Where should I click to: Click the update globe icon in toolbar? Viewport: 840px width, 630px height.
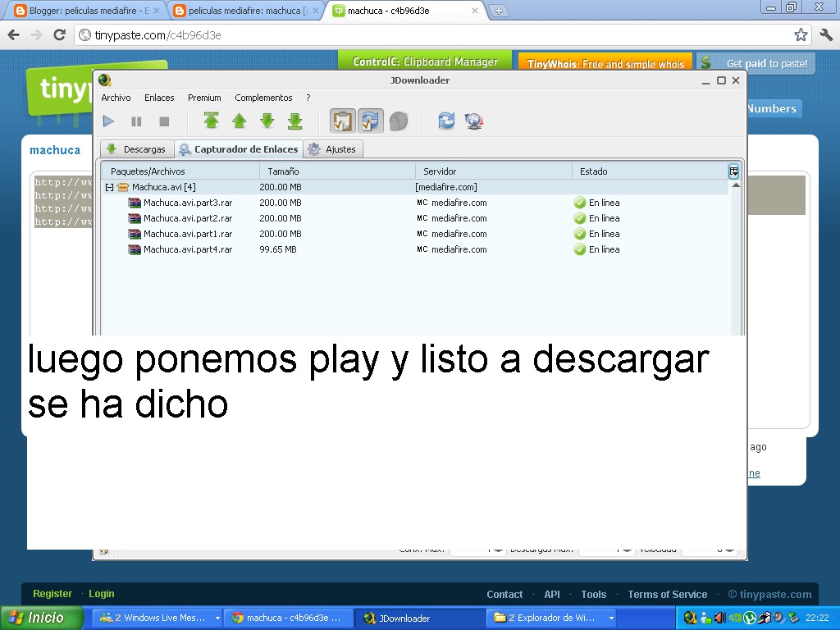click(x=474, y=121)
